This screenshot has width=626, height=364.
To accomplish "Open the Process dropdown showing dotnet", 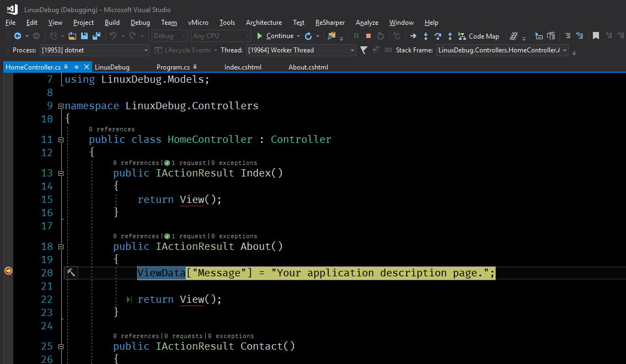I will click(x=95, y=50).
